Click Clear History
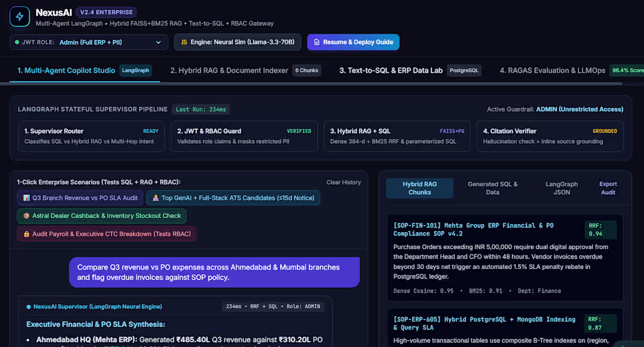 (344, 182)
